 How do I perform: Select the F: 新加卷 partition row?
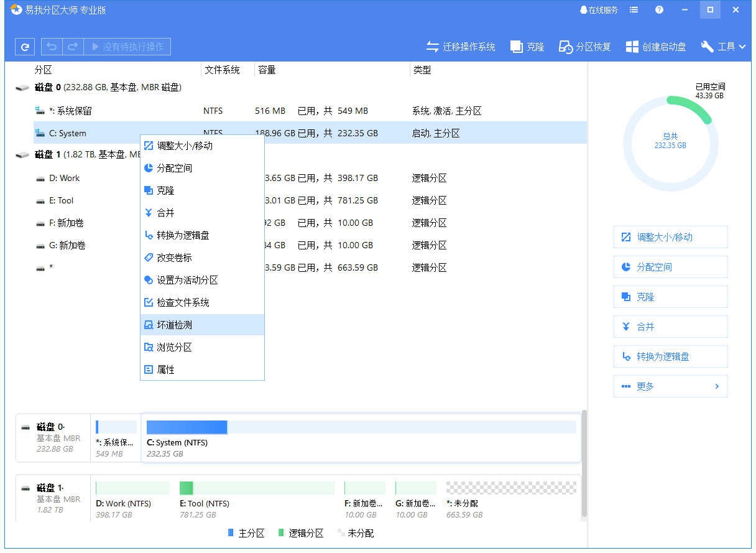coord(310,223)
